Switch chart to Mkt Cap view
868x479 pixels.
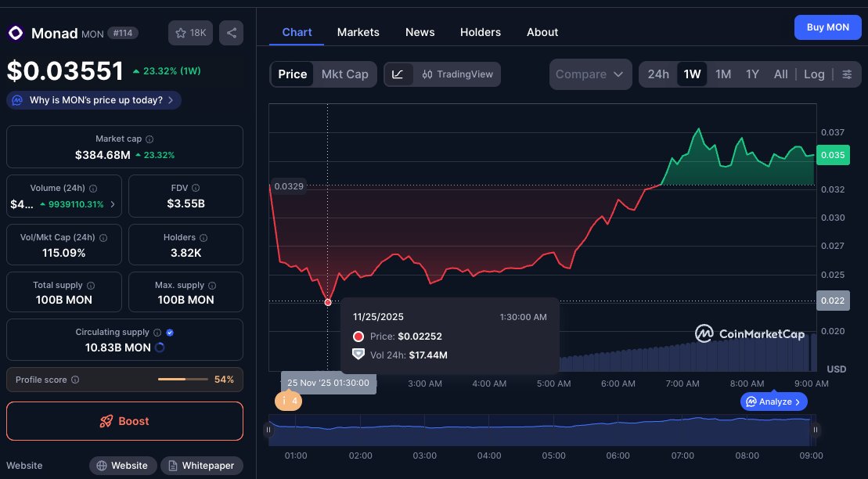[x=345, y=74]
